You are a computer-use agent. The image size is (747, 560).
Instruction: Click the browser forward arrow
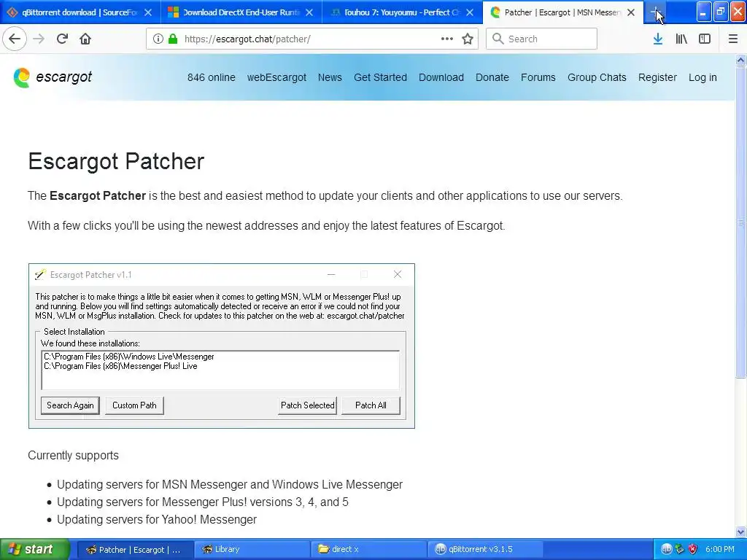point(39,39)
